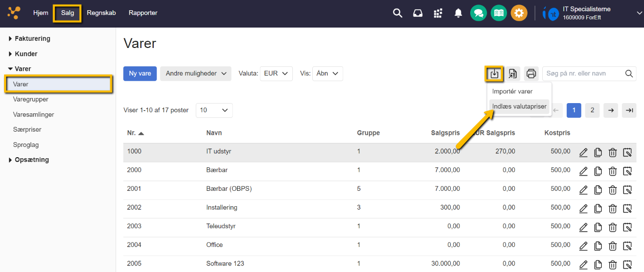Click the print icon above the table
This screenshot has height=272, width=644.
(531, 73)
